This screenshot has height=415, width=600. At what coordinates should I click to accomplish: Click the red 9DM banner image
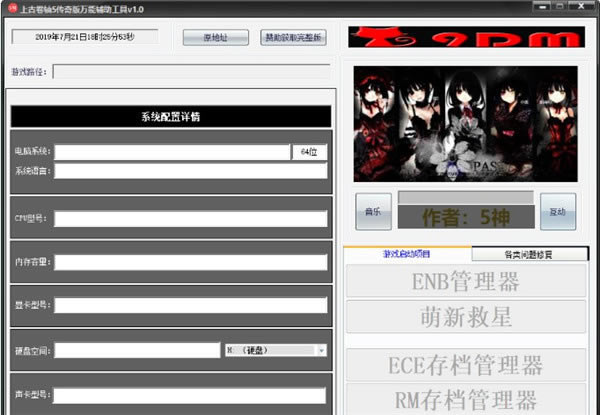pos(466,37)
